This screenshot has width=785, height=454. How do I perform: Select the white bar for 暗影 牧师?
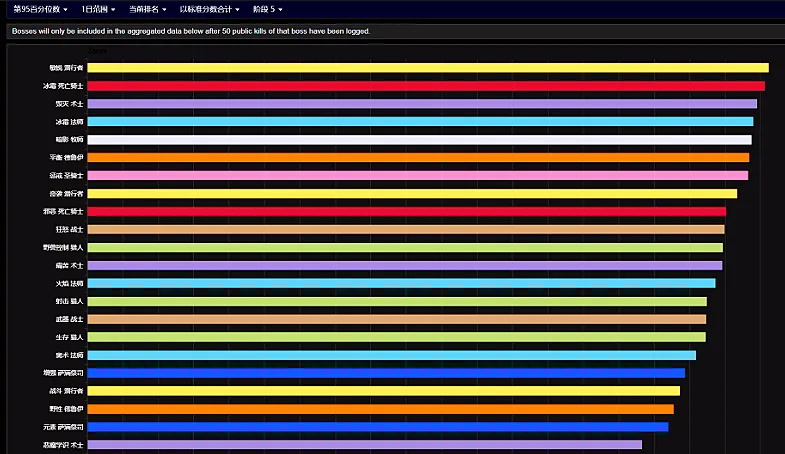(x=420, y=140)
